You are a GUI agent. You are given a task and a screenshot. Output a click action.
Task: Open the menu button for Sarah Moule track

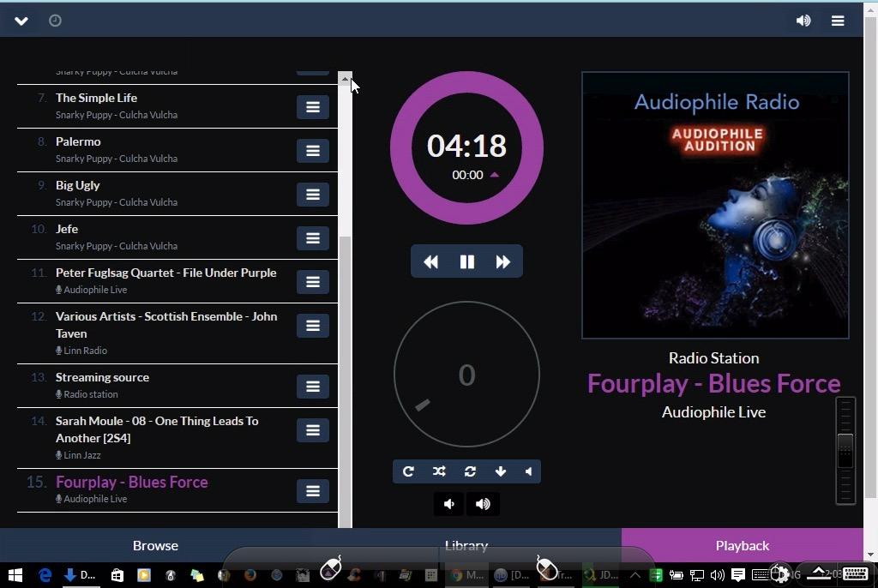pyautogui.click(x=312, y=430)
